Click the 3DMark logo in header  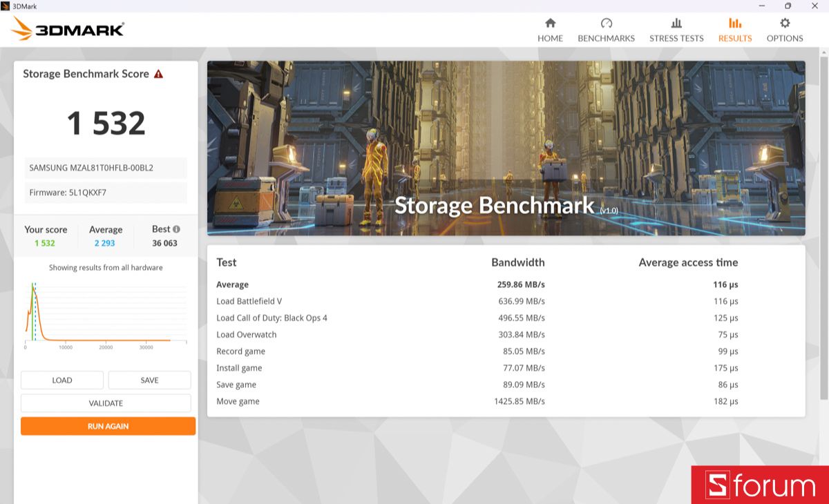68,30
